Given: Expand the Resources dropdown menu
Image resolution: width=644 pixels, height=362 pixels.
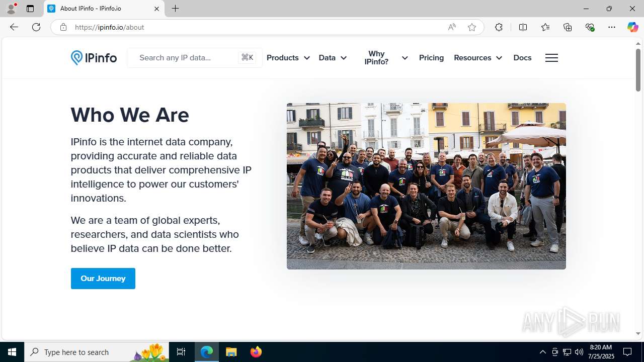Looking at the screenshot, I should point(478,58).
